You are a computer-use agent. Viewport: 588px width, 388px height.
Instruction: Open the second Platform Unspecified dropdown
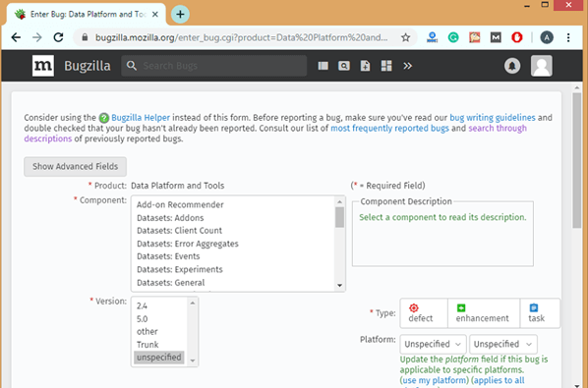(502, 344)
